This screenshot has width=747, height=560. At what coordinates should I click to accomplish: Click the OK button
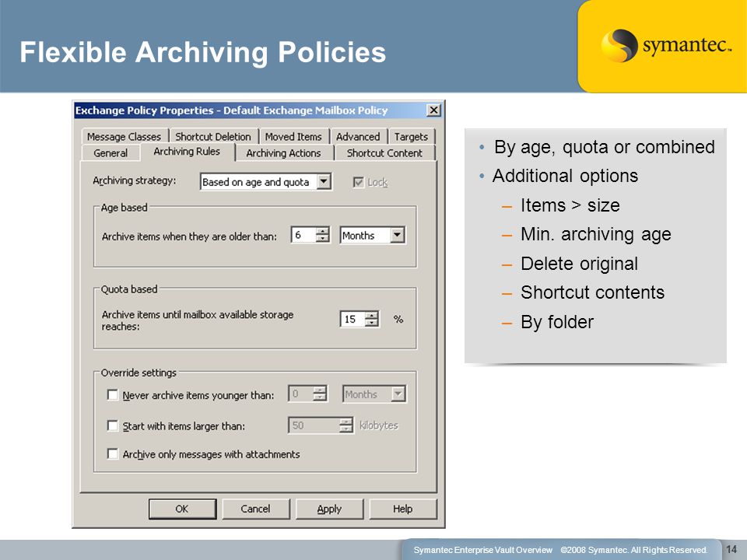pyautogui.click(x=182, y=509)
